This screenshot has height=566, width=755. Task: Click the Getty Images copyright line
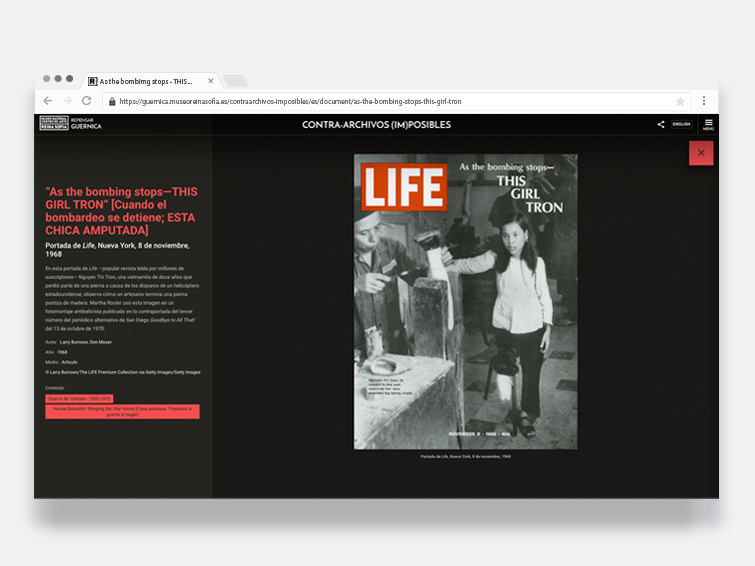(123, 372)
